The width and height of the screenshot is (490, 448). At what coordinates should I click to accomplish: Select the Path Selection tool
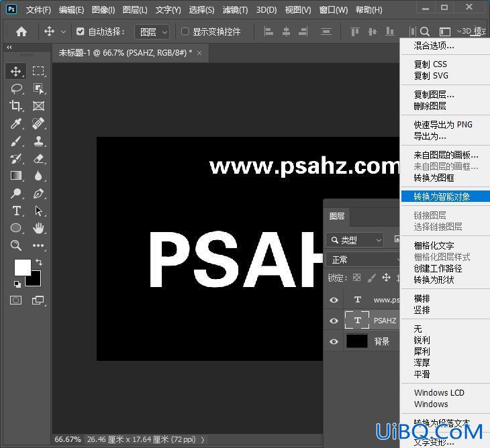[x=38, y=211]
